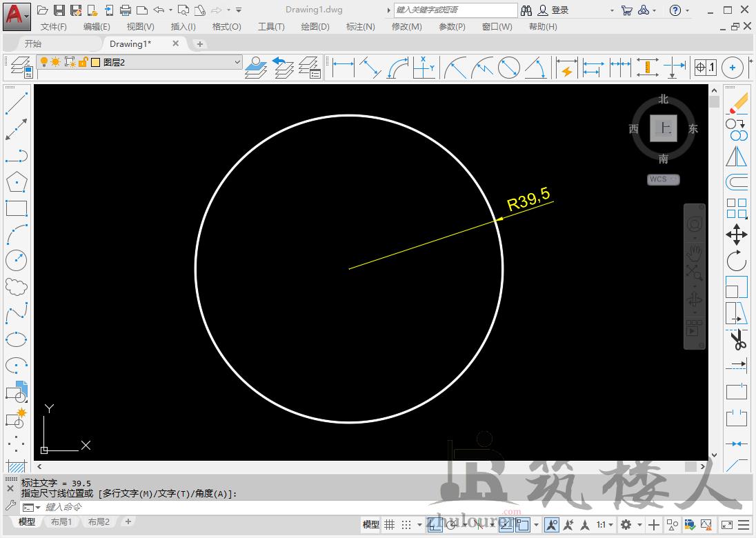
Task: Open the Help question mark dropdown arrow
Action: point(688,10)
